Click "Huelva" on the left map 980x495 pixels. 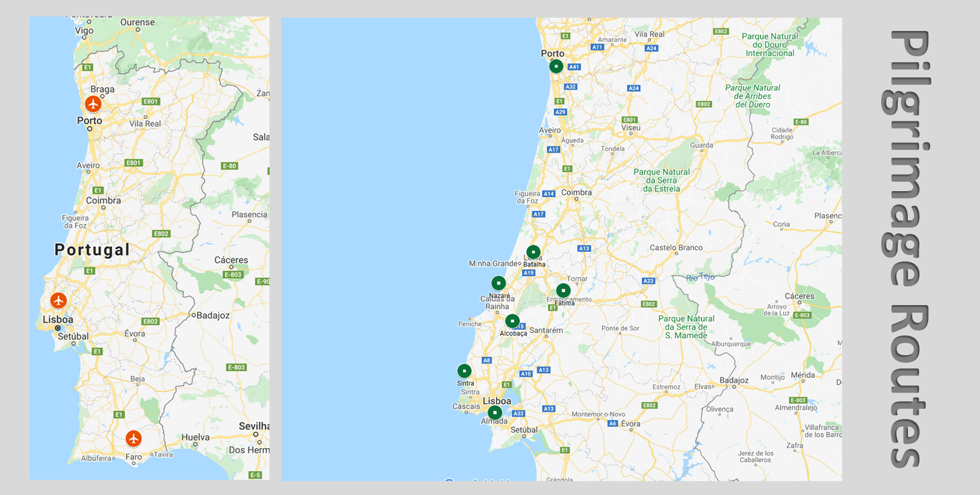coord(195,437)
